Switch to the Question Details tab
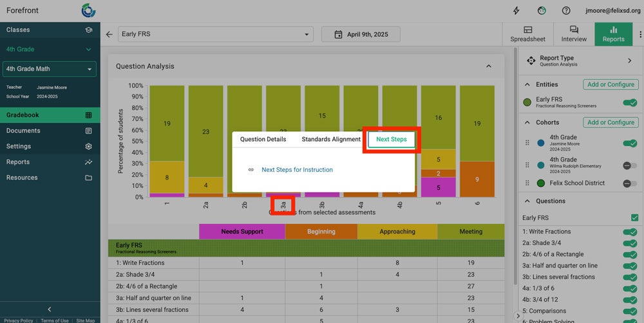The width and height of the screenshot is (644, 323). 263,140
